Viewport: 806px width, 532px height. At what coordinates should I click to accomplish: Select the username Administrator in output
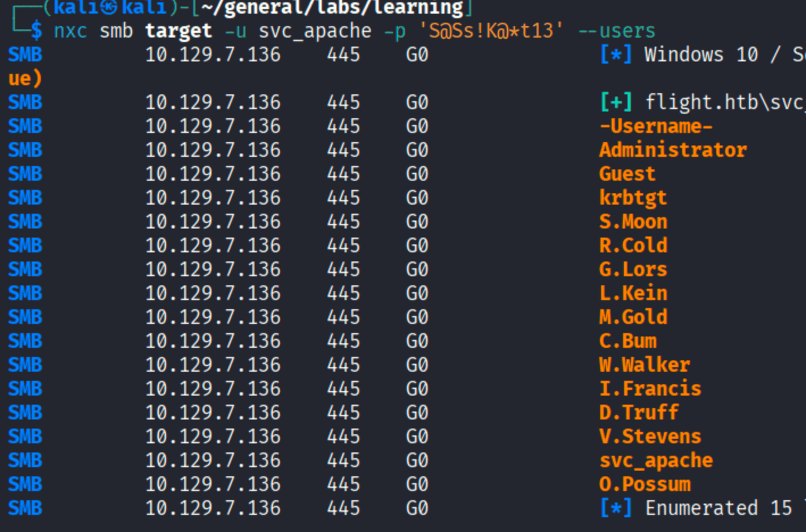coord(673,150)
